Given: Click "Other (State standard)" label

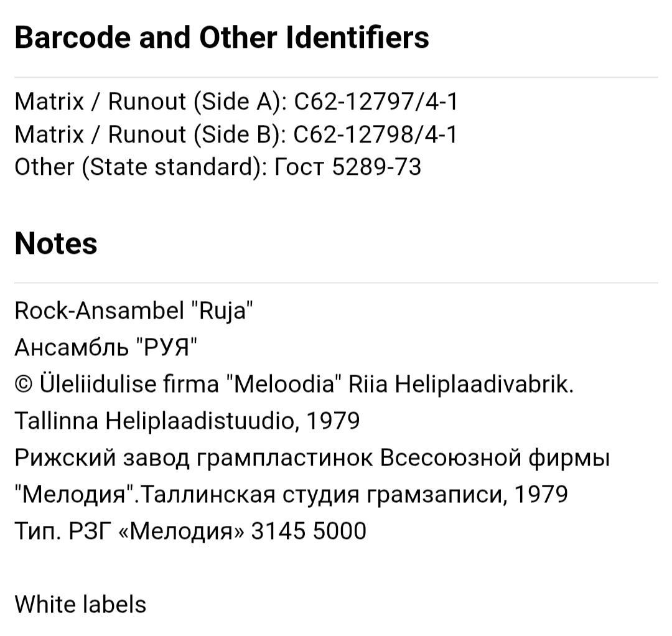Looking at the screenshot, I should pos(141,167).
